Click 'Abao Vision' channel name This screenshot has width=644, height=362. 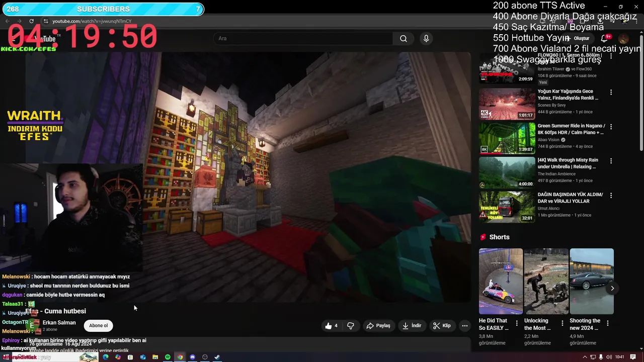[549, 140]
